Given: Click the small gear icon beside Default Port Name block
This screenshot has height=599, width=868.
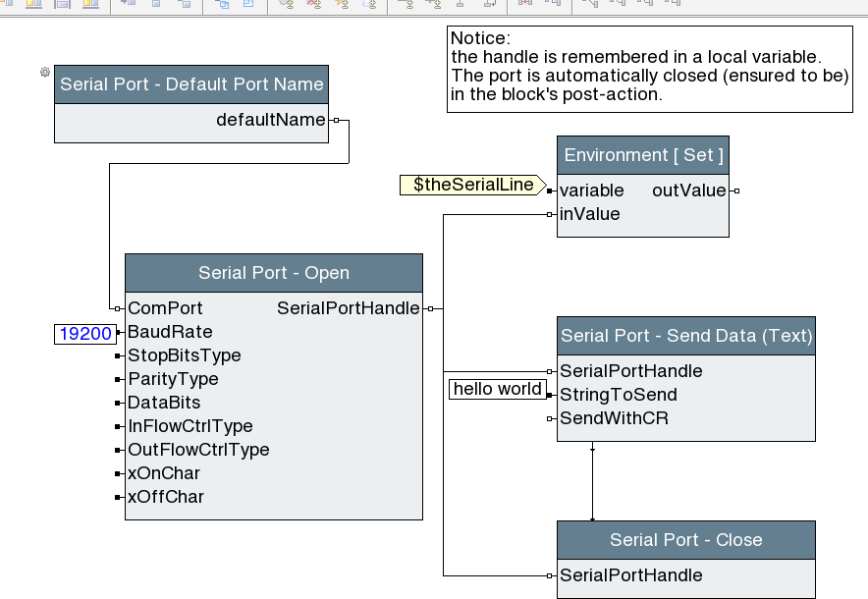Looking at the screenshot, I should pyautogui.click(x=44, y=73).
